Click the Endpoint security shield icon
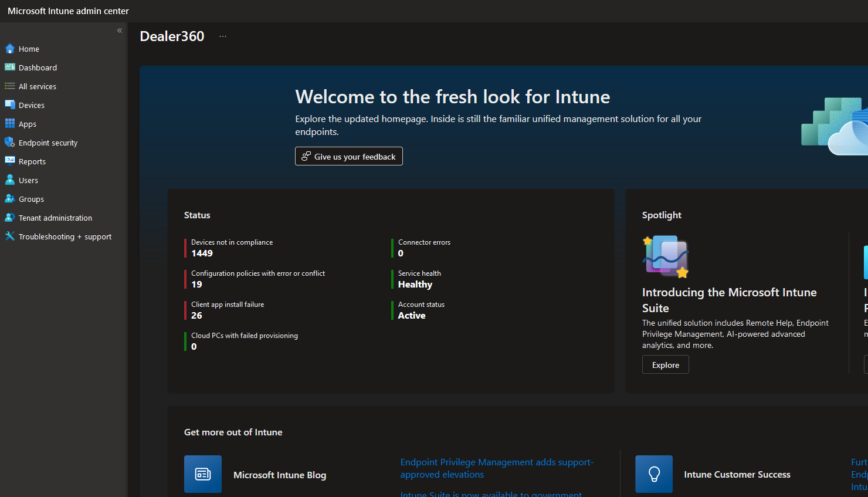The image size is (868, 497). (x=10, y=143)
